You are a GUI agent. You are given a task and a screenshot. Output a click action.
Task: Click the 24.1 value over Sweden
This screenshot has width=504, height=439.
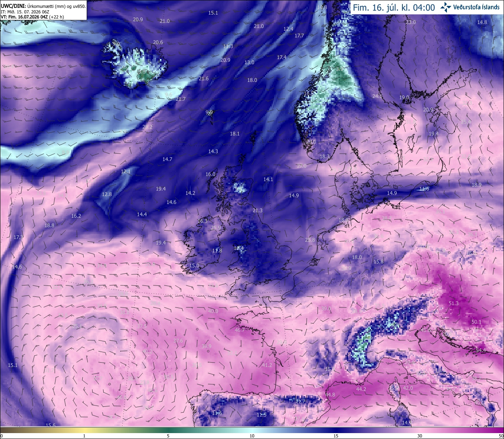pyautogui.click(x=377, y=96)
